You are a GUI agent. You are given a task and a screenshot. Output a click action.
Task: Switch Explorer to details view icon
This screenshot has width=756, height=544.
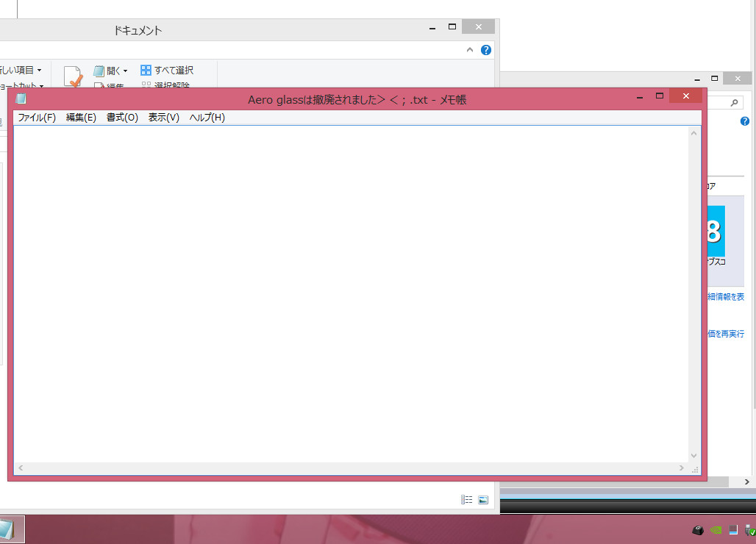coord(466,500)
